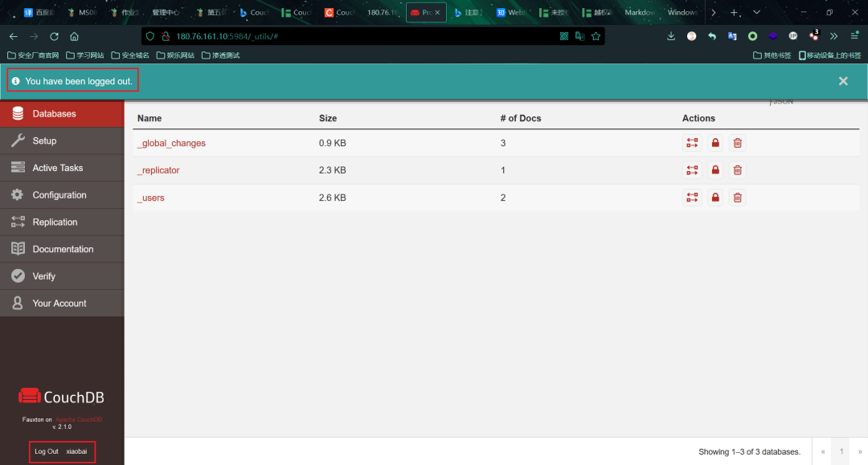Replicate the _replicator database
Image resolution: width=868 pixels, height=465 pixels.
(692, 170)
